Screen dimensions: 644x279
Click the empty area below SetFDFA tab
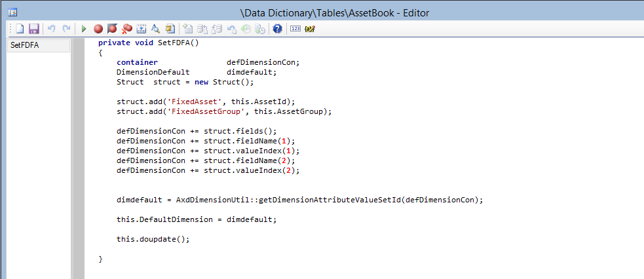click(x=37, y=164)
